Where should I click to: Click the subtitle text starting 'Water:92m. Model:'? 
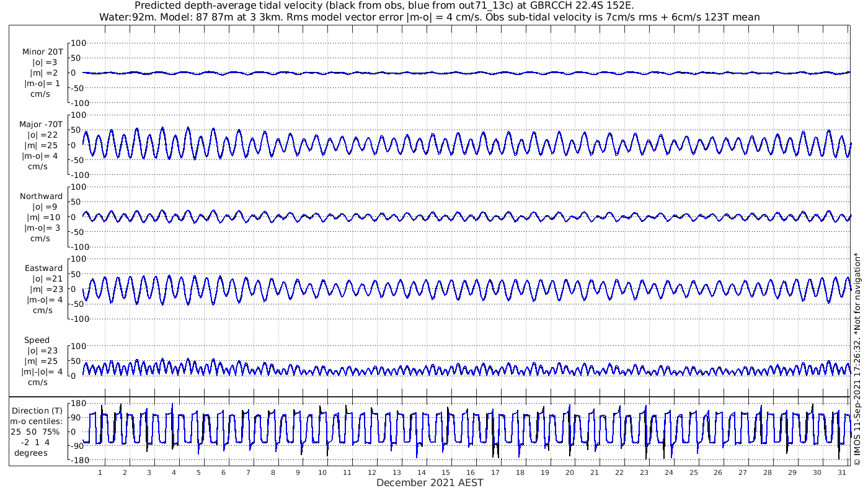430,17
